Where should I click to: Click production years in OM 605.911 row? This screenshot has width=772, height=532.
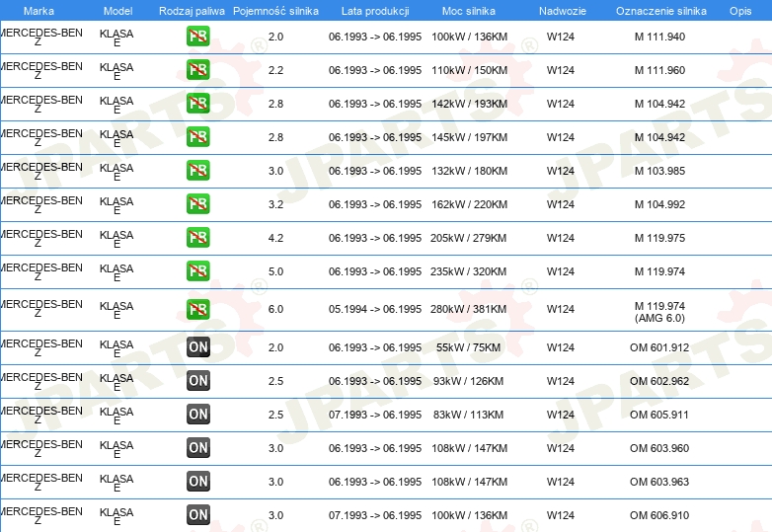tap(375, 415)
